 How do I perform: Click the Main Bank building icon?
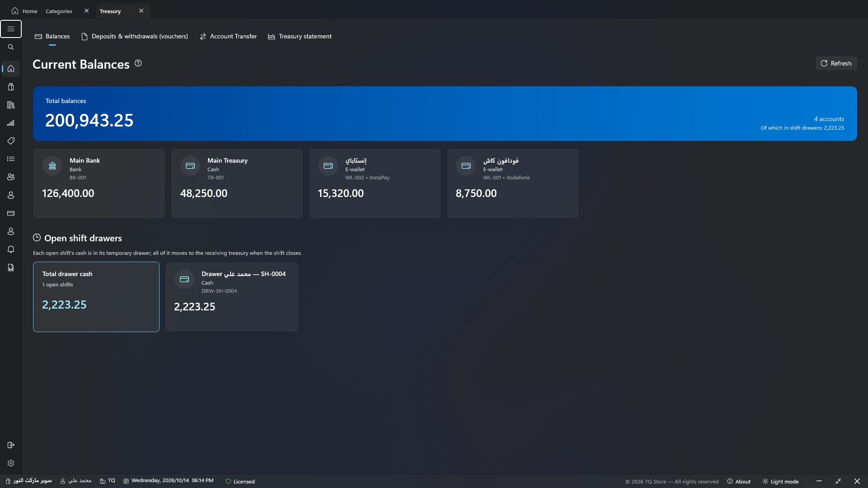(x=52, y=165)
